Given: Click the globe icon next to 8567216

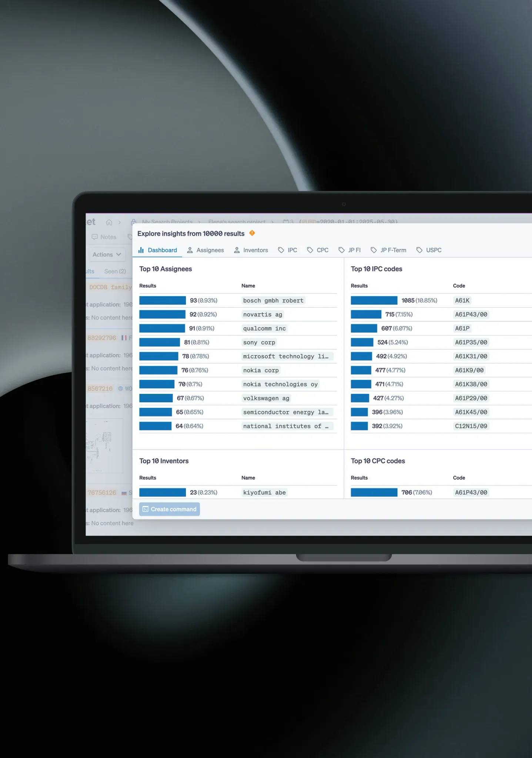Looking at the screenshot, I should 120,389.
